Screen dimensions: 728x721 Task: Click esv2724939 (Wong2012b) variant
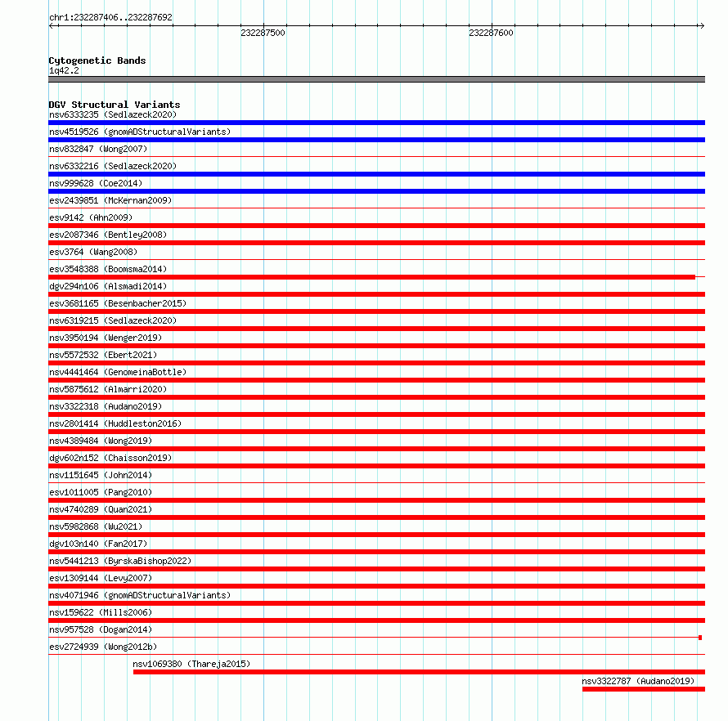point(103,647)
